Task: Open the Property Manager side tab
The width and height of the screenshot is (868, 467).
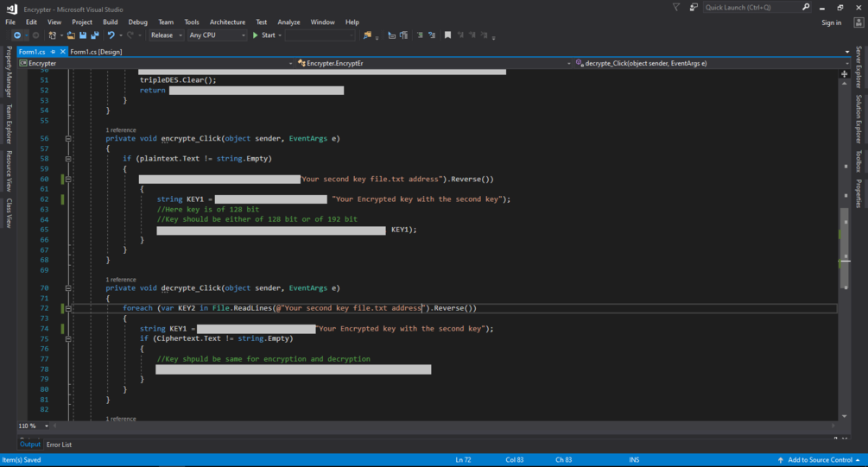Action: tap(9, 72)
